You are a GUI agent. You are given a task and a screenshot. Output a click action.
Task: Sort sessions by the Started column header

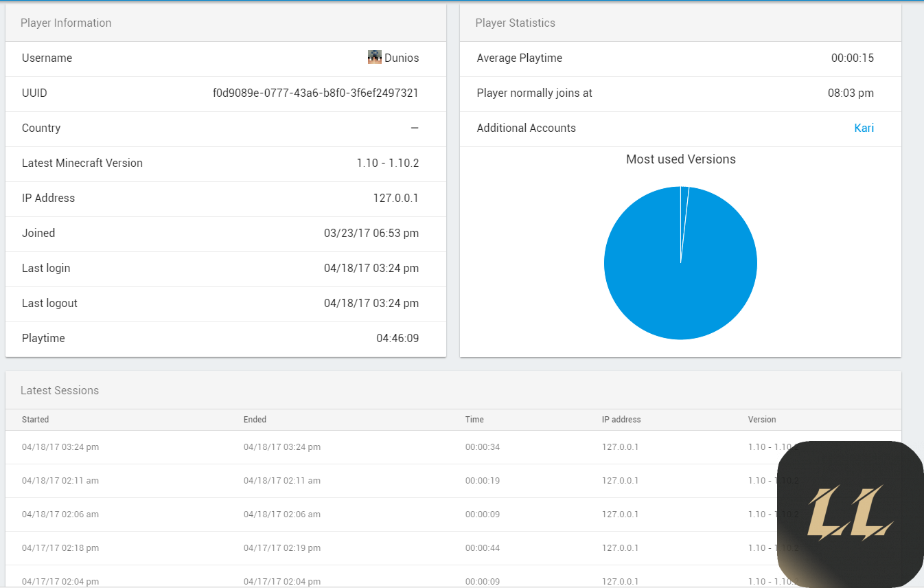[x=36, y=420]
